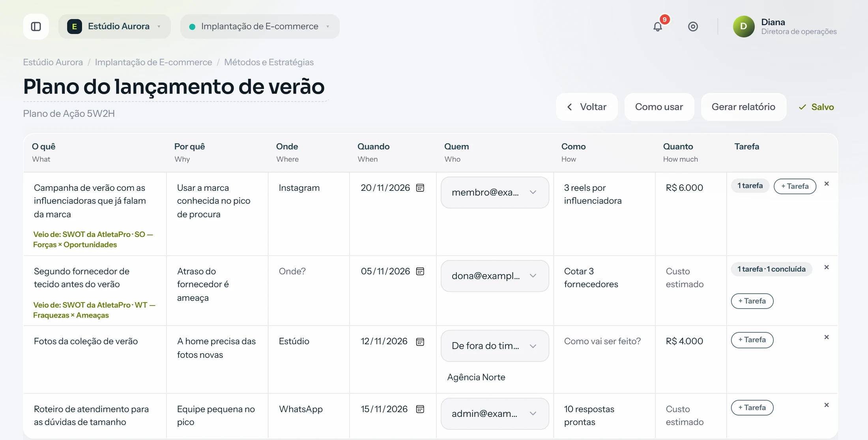Image resolution: width=868 pixels, height=440 pixels.
Task: Add a task to the Instagram row
Action: pos(795,186)
